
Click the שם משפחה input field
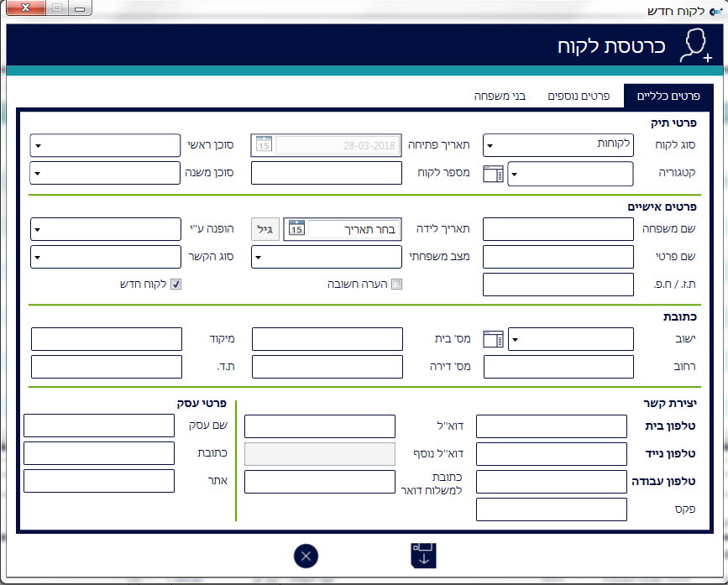click(x=558, y=229)
